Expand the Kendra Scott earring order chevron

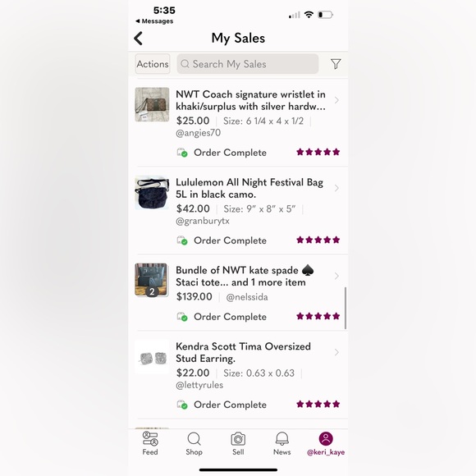336,352
